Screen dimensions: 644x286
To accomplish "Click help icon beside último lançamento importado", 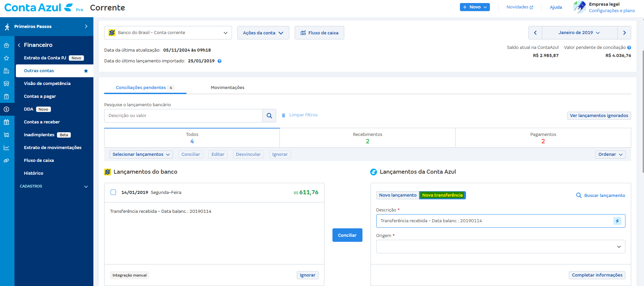I will [219, 61].
